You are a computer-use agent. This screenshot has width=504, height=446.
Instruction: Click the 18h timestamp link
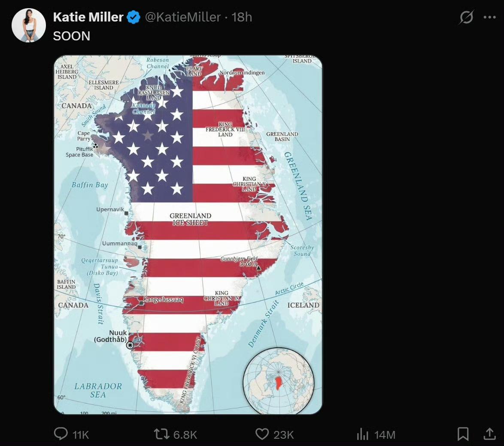coord(242,17)
